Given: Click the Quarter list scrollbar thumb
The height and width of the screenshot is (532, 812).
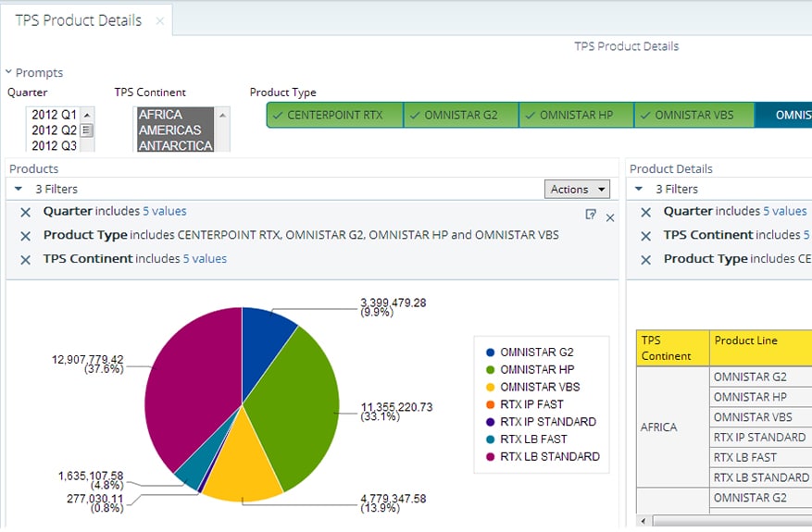Looking at the screenshot, I should pos(87,130).
